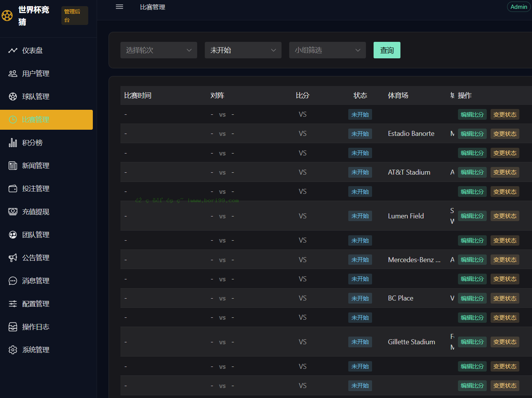Click the 对阵 column header

[217, 96]
